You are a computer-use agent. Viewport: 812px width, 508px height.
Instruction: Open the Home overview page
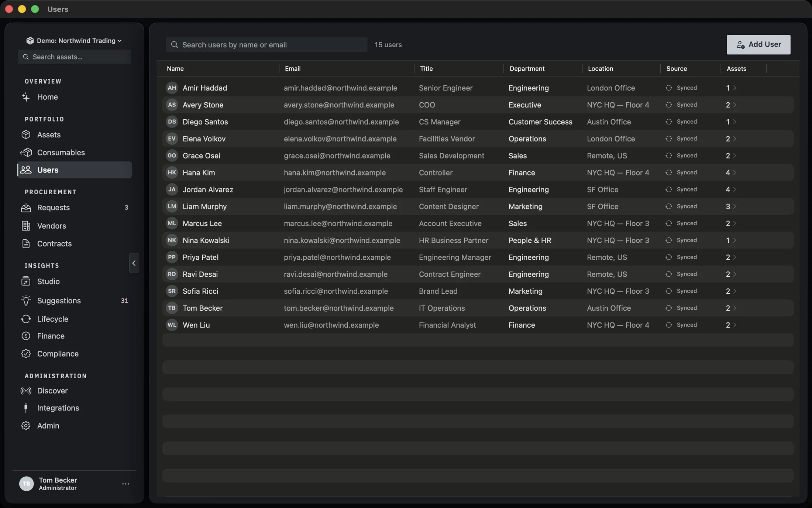[47, 97]
